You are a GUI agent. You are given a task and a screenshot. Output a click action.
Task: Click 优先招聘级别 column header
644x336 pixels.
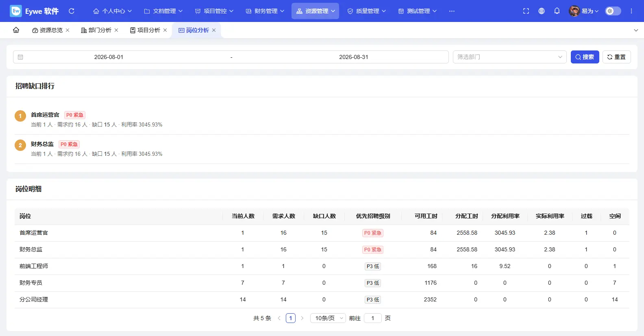373,216
